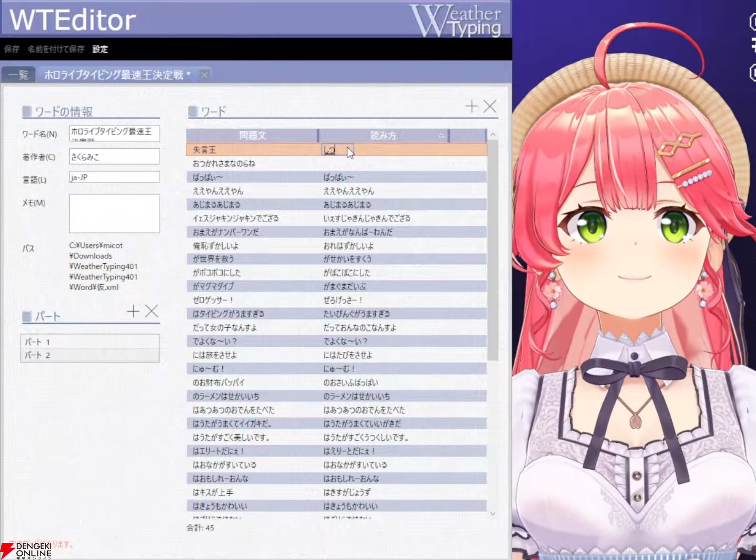The width and height of the screenshot is (756, 560).
Task: Select the はきょうもかわいい question cell
Action: [252, 506]
